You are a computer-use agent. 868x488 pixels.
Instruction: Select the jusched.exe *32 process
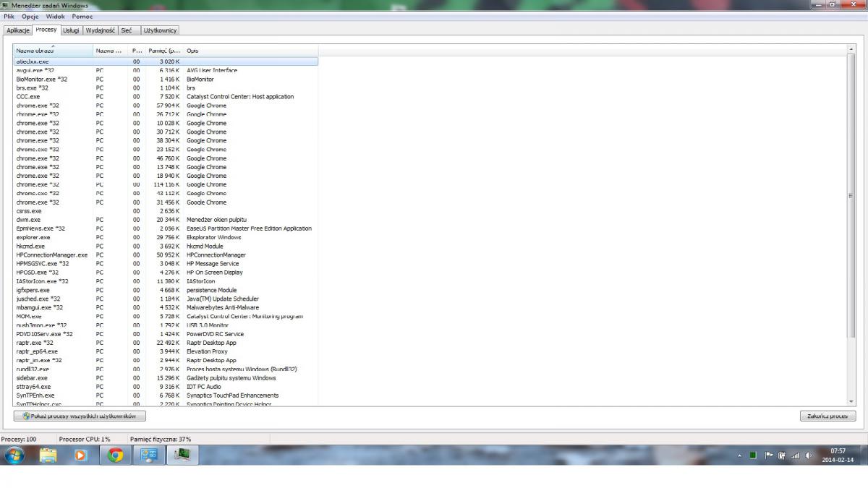coord(166,299)
